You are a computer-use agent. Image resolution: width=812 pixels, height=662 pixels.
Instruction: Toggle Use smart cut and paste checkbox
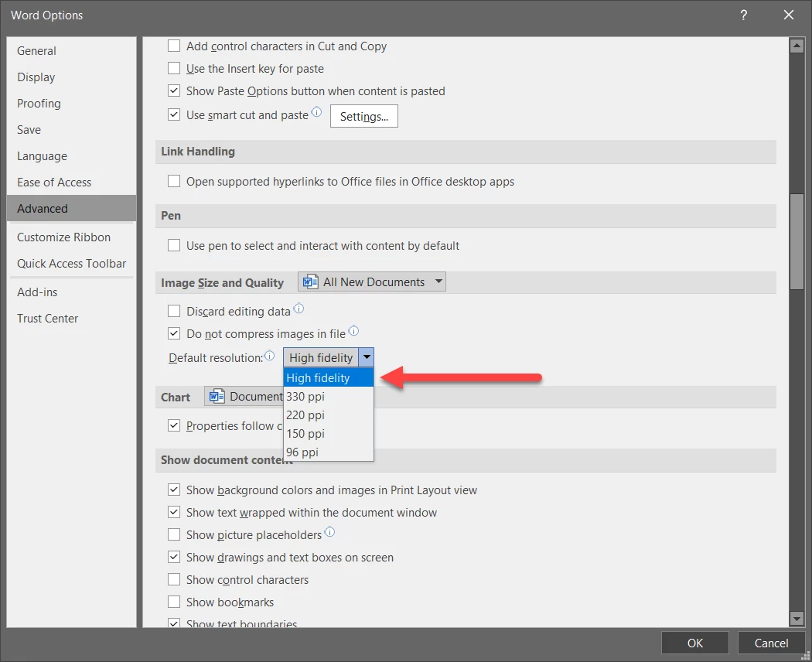tap(174, 114)
